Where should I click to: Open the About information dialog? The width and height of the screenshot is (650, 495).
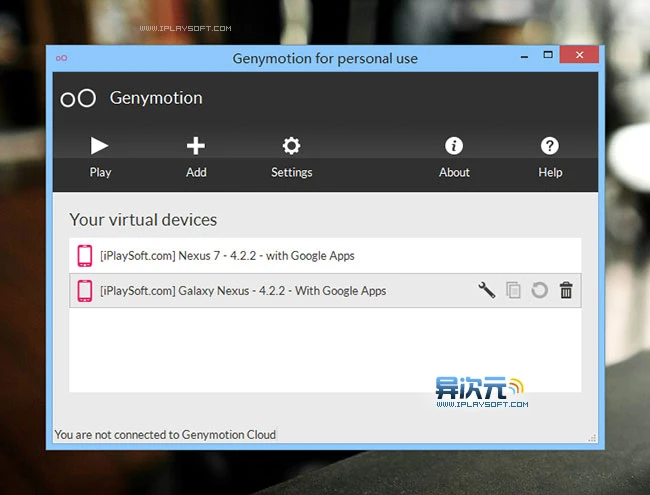(x=454, y=157)
